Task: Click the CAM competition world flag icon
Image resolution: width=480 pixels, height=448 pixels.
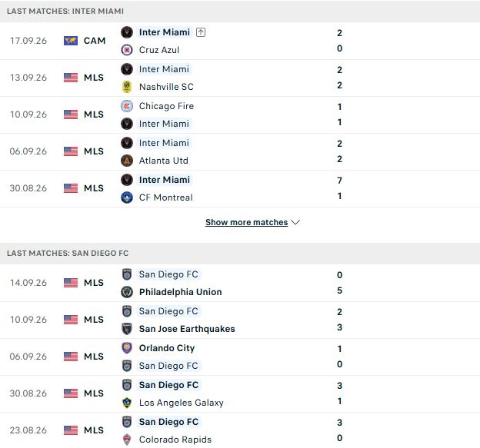Action: (71, 41)
